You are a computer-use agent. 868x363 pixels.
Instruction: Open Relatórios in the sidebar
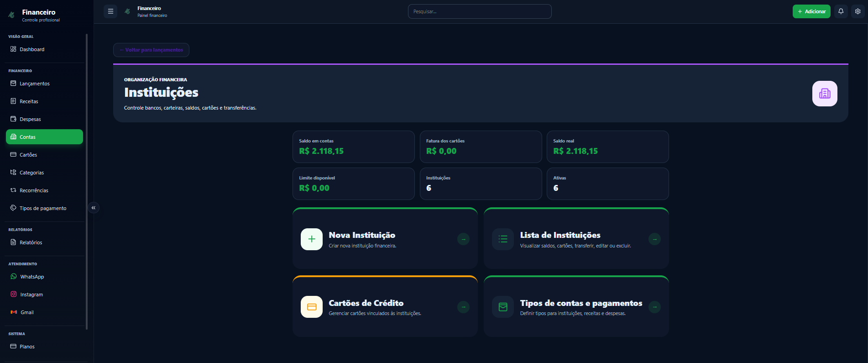click(44, 242)
